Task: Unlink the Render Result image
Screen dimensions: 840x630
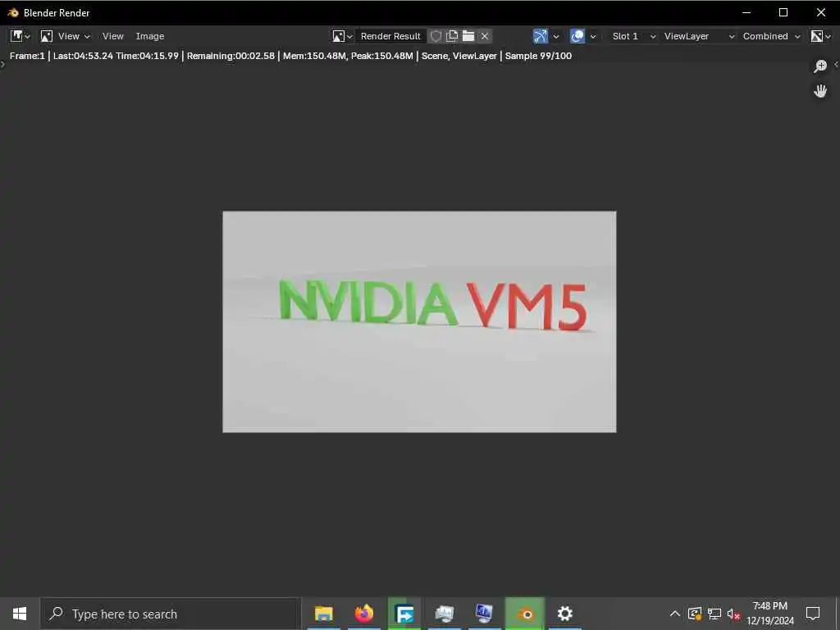Action: click(485, 36)
